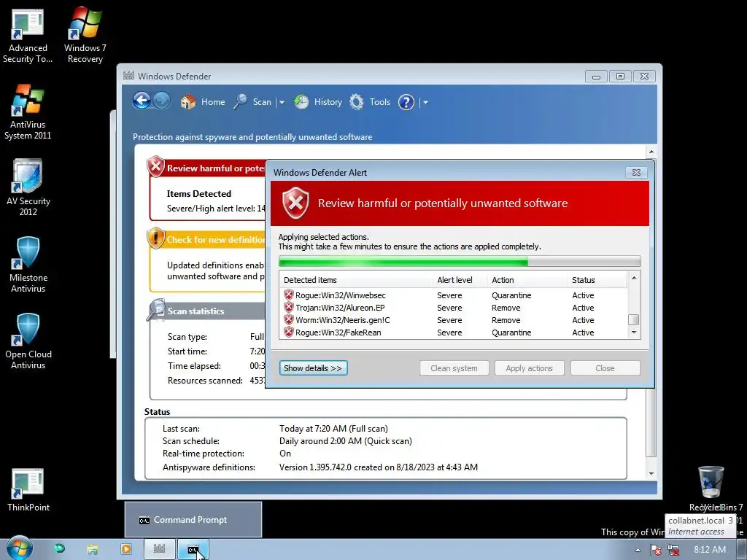The width and height of the screenshot is (747, 560).
Task: Click the Apply actions button
Action: click(x=530, y=368)
